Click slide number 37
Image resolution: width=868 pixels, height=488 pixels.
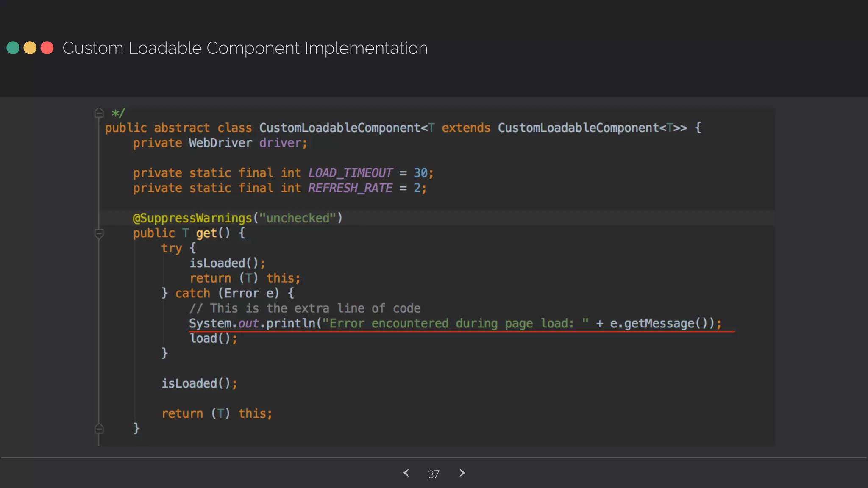(x=434, y=474)
